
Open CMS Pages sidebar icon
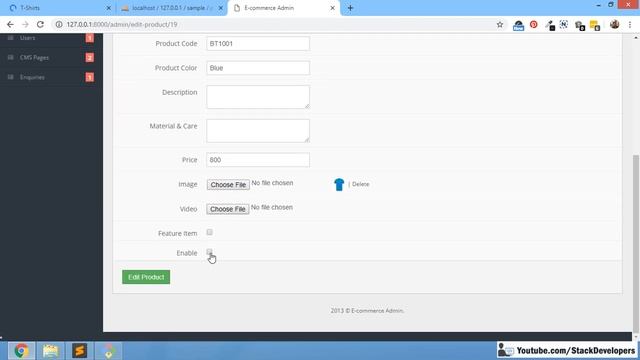11,58
